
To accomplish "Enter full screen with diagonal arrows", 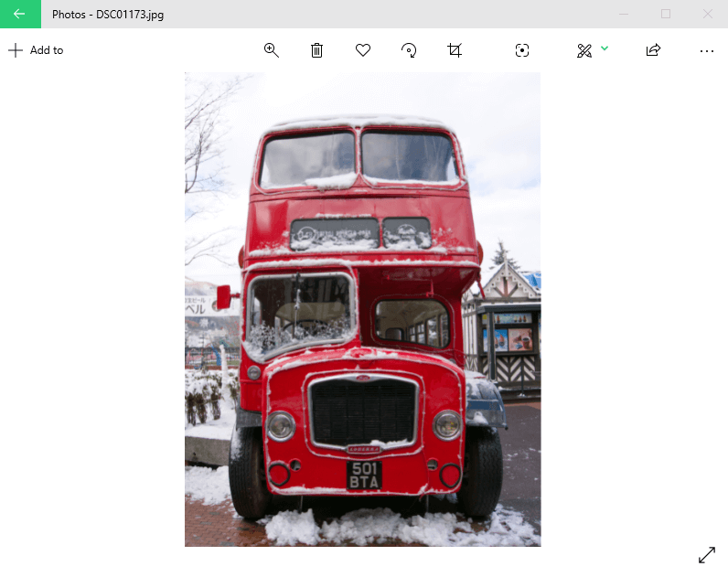I will (x=707, y=555).
